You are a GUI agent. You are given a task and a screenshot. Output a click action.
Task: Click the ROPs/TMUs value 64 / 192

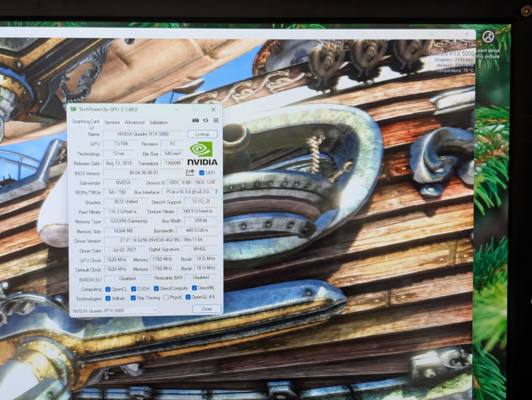click(117, 192)
